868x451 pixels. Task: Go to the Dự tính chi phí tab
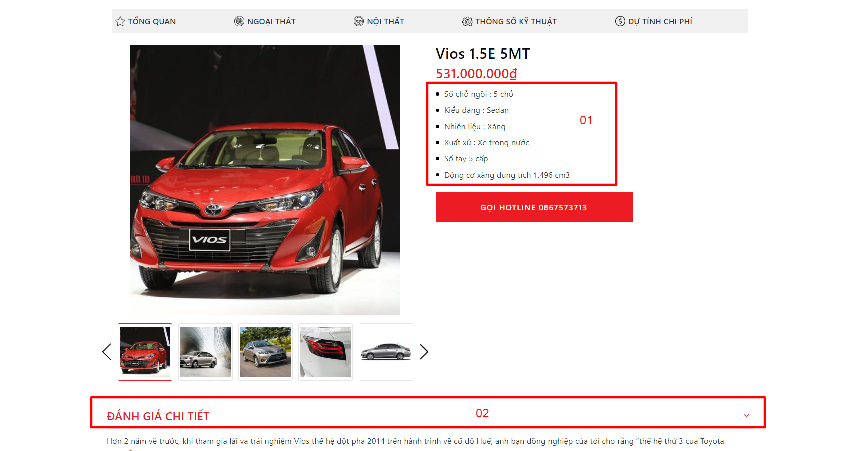[654, 21]
